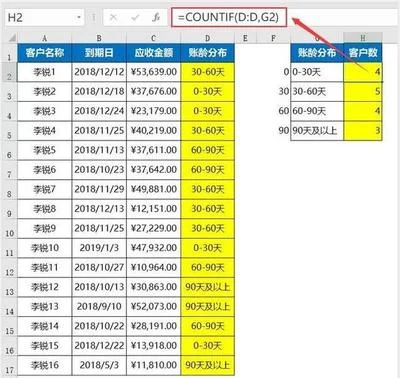Select amount cell ¥52,073.00
This screenshot has height=378, width=400.
click(x=153, y=307)
